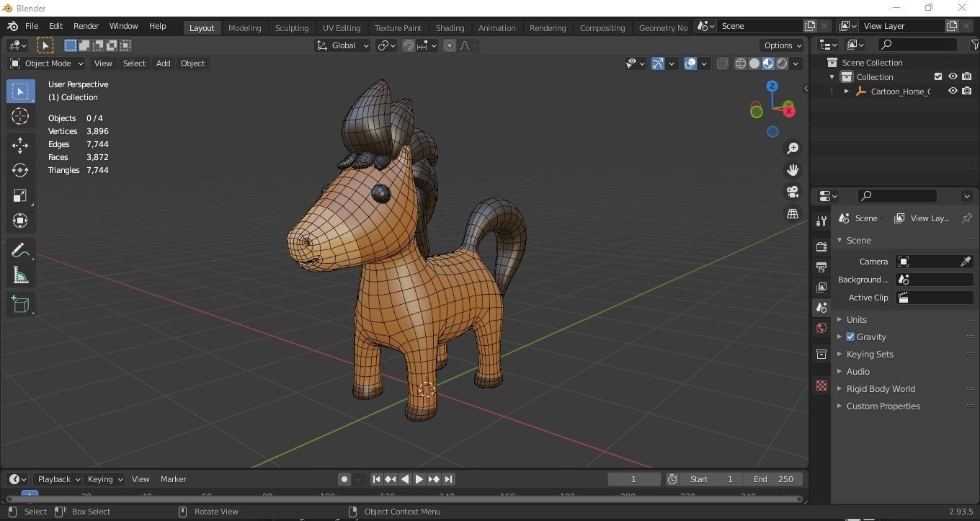Open Render properties tab

pyautogui.click(x=821, y=246)
